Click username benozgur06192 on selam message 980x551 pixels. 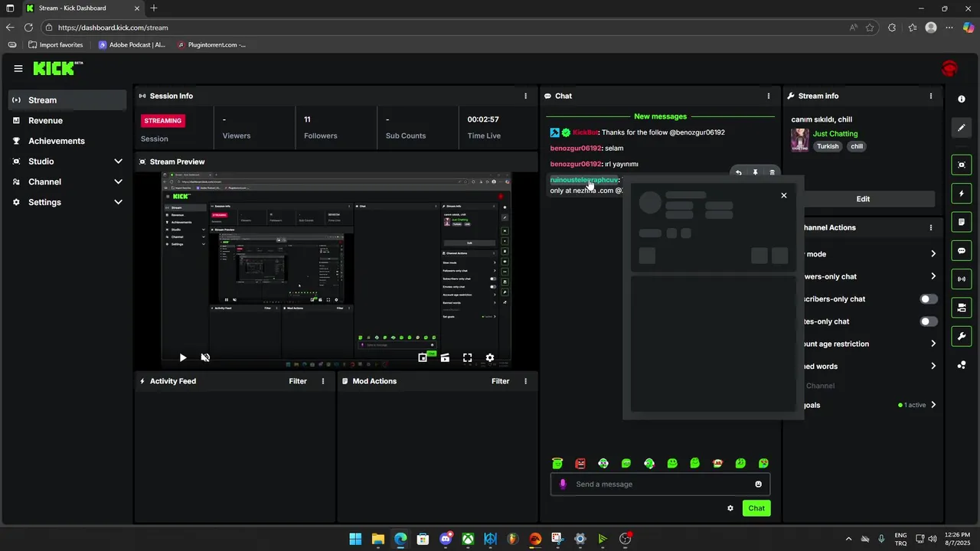pos(576,148)
